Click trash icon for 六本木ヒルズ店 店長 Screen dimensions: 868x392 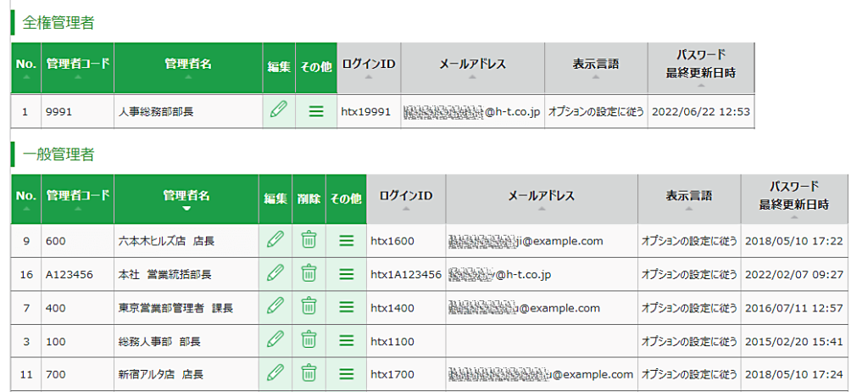point(309,240)
